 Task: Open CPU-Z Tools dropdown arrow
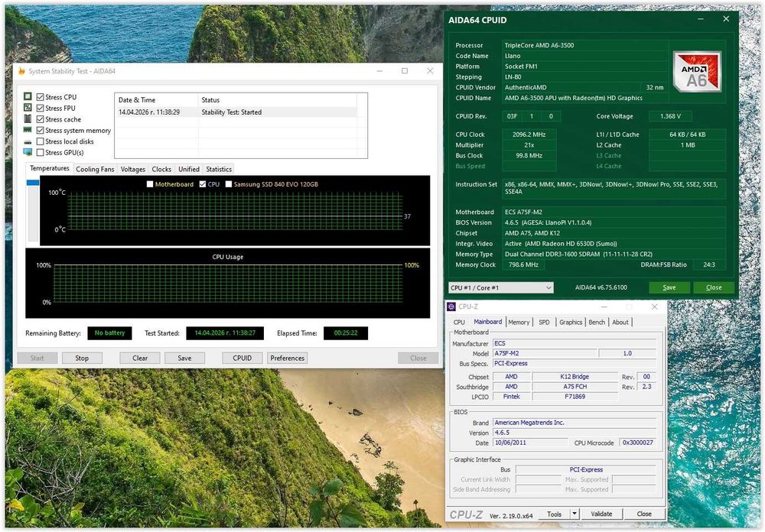[x=575, y=514]
